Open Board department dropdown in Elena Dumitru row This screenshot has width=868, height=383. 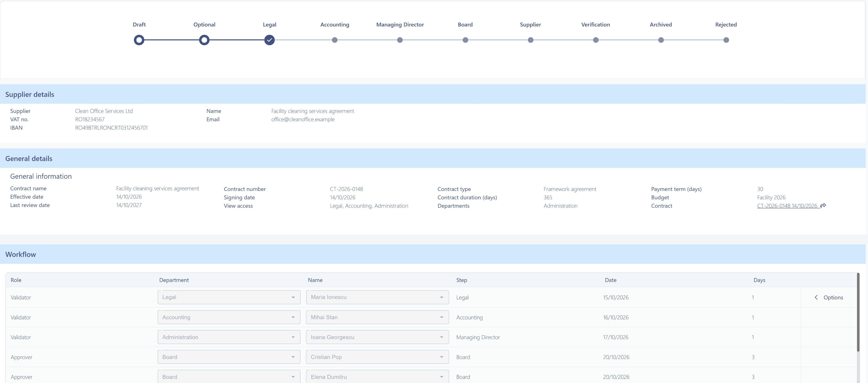pyautogui.click(x=229, y=377)
